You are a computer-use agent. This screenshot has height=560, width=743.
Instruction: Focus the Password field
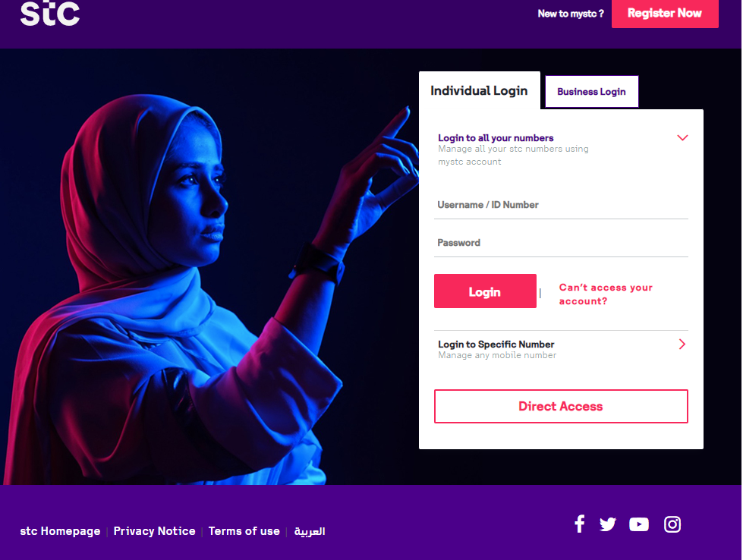pos(561,243)
